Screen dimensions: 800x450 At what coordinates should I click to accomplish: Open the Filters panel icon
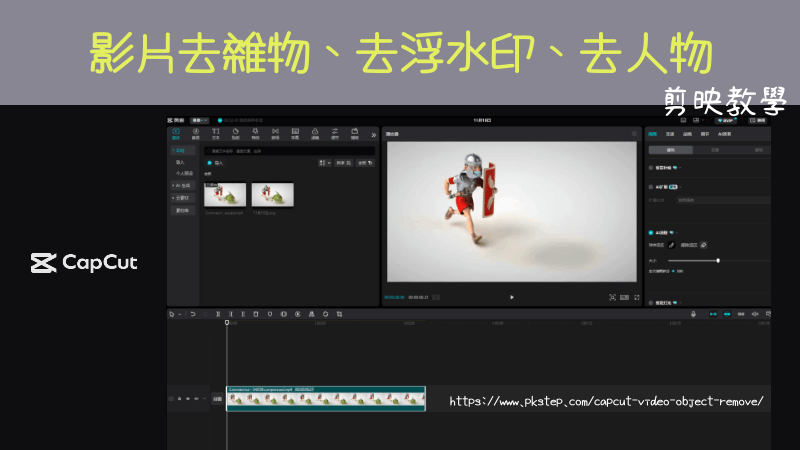point(315,134)
